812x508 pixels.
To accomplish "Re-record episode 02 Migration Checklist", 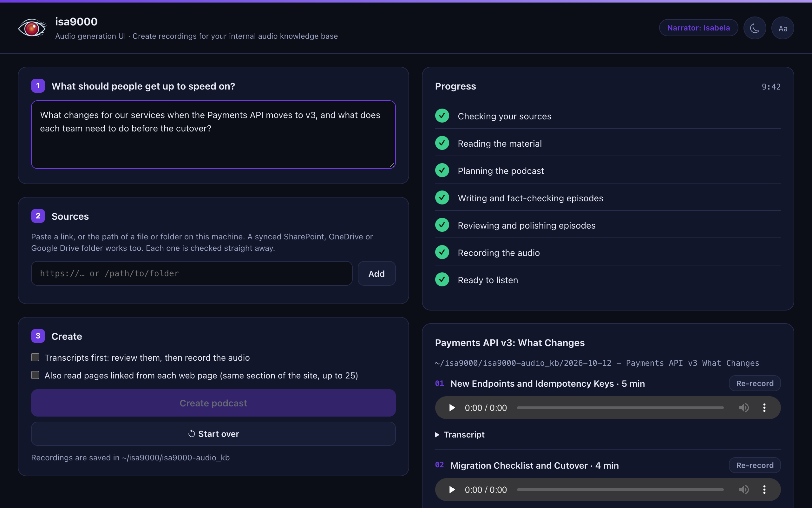I will [x=755, y=465].
